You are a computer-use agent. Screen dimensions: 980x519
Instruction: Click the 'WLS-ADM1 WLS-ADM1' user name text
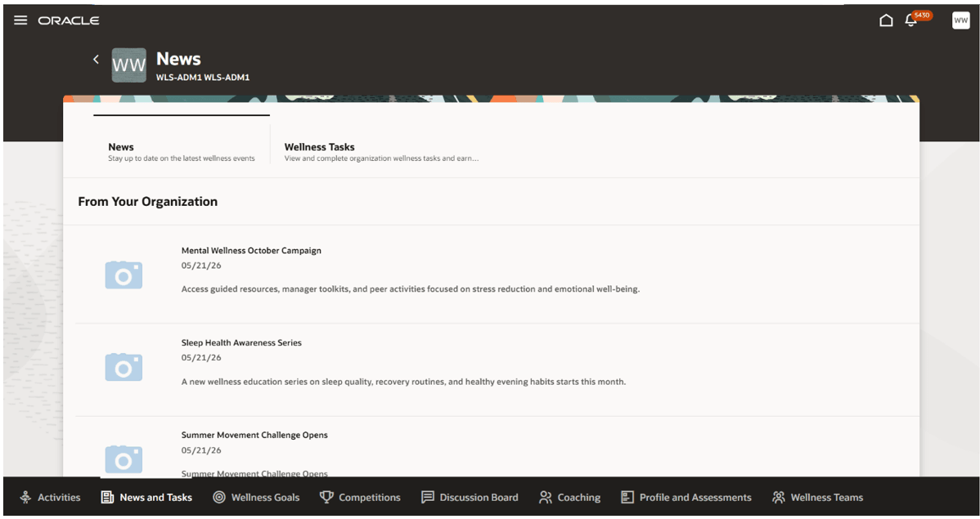[x=203, y=78]
